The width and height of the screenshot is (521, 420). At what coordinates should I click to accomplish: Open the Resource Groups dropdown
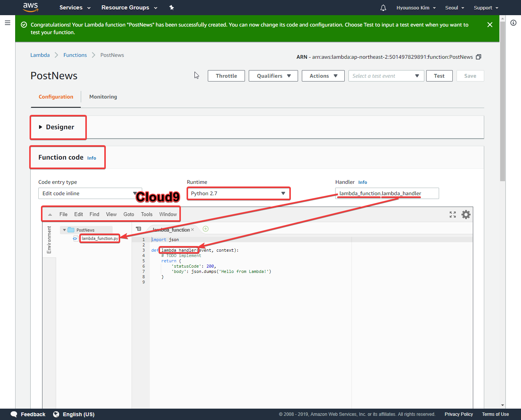click(x=129, y=8)
